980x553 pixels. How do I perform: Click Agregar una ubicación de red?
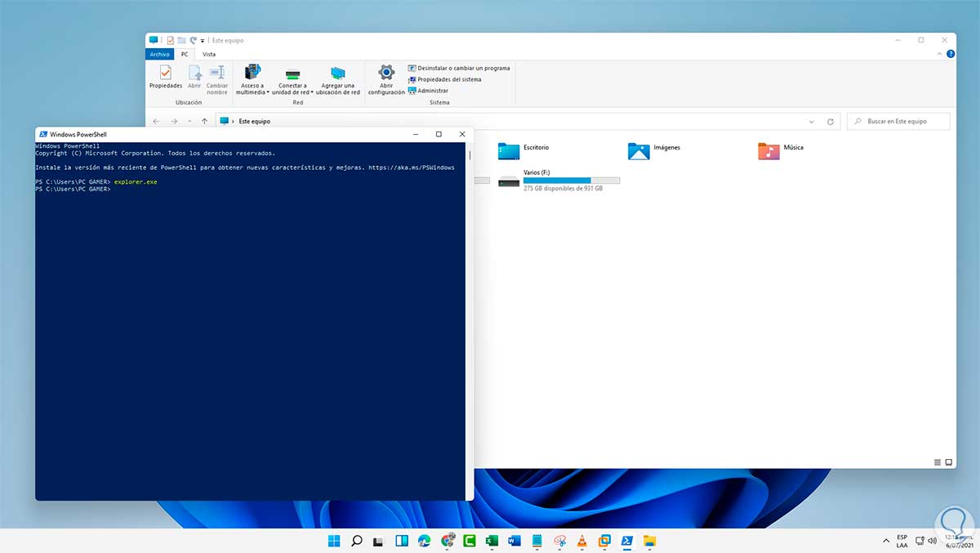[338, 80]
